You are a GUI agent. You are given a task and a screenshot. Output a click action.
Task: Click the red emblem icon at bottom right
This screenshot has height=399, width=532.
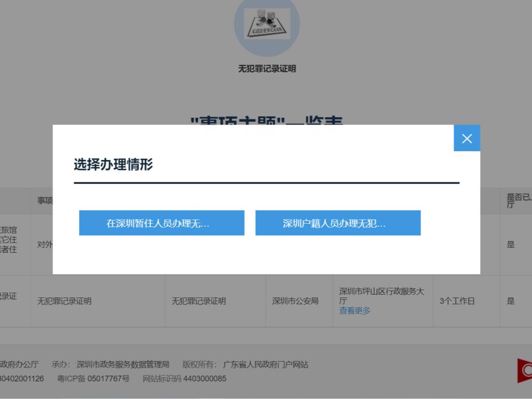525,370
